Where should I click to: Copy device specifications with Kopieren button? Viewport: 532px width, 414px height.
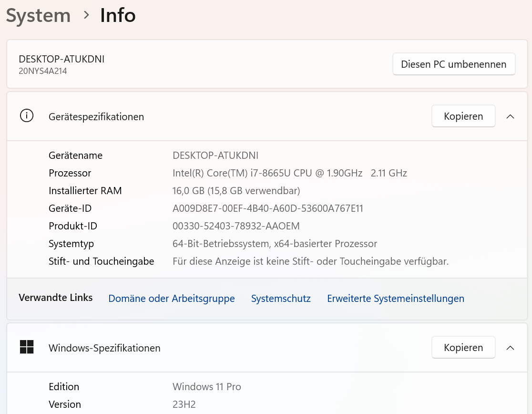tap(463, 116)
